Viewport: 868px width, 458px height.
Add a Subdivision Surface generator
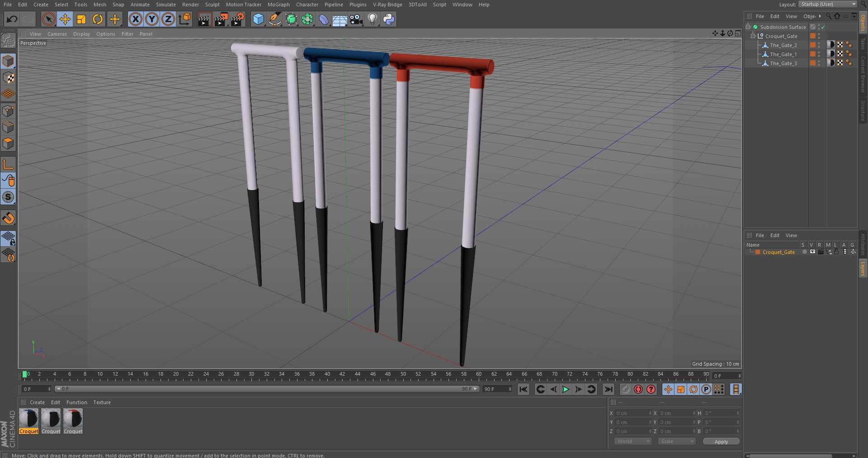pos(291,19)
